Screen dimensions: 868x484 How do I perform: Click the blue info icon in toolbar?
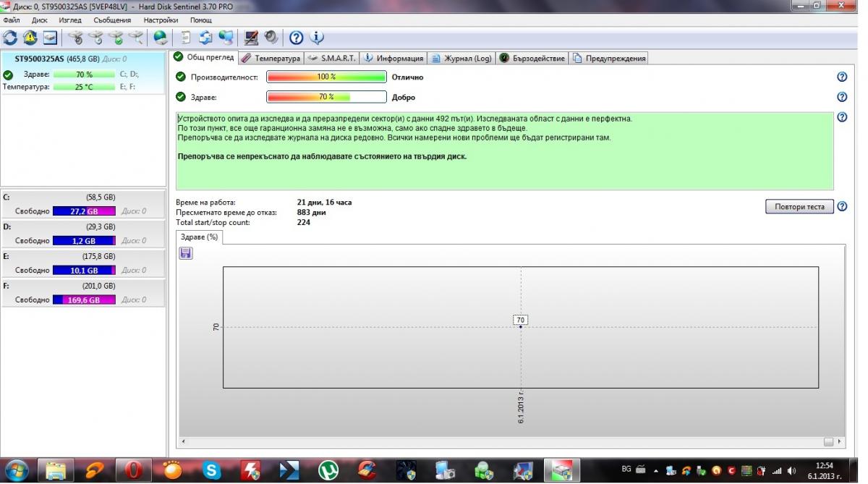click(316, 38)
